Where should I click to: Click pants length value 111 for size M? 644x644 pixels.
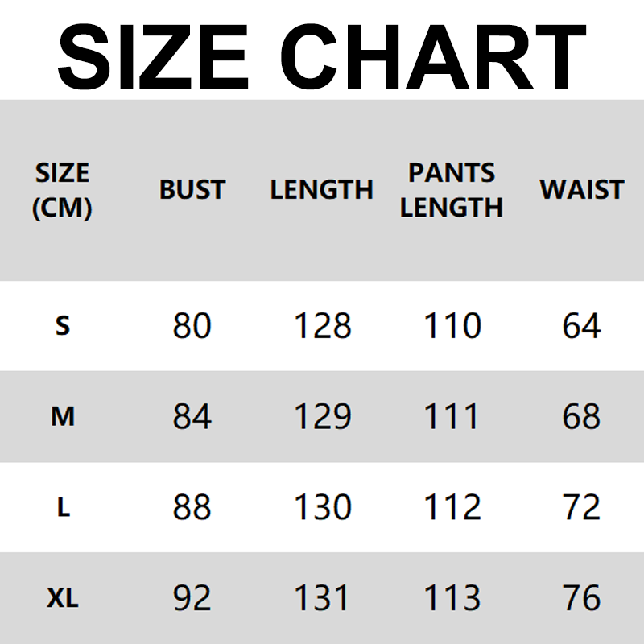coord(452,417)
